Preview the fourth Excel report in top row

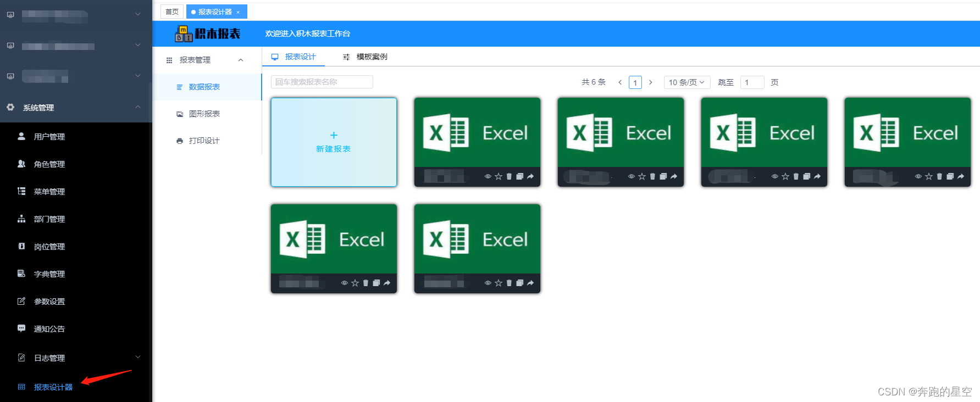(x=918, y=176)
